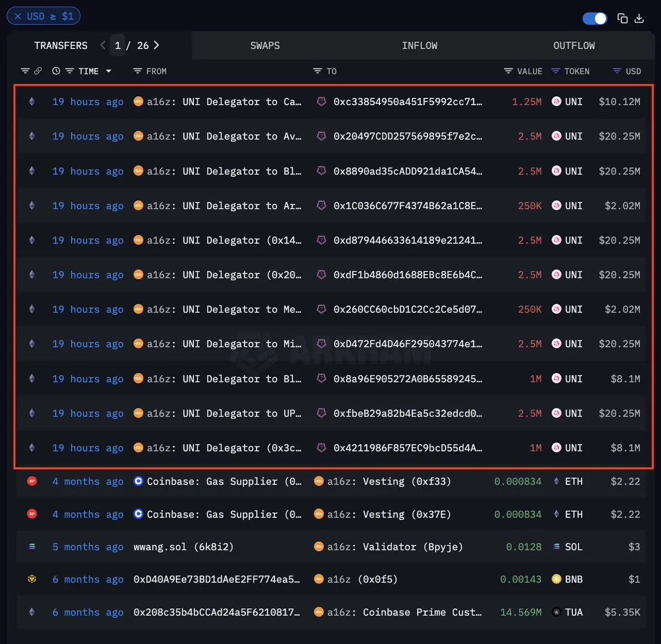Open recipient address 0xD472Fd4D46F295043774e1…
The height and width of the screenshot is (644, 661).
[x=408, y=344]
